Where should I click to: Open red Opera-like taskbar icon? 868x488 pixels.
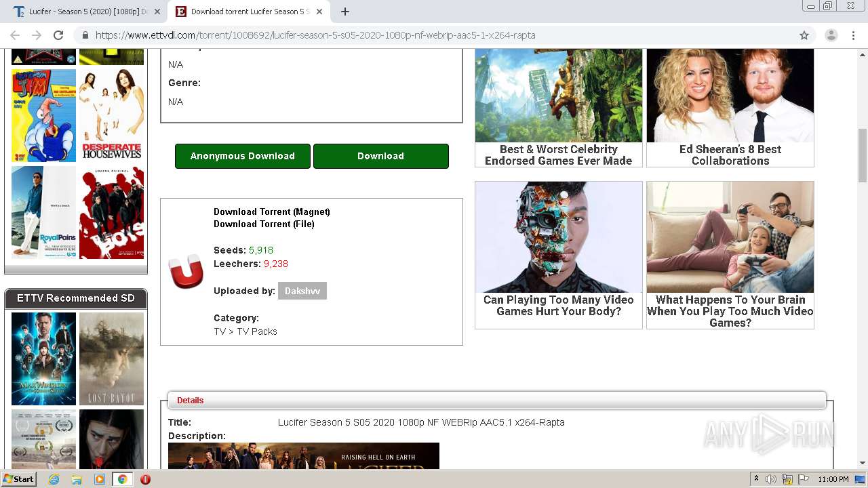pos(145,479)
